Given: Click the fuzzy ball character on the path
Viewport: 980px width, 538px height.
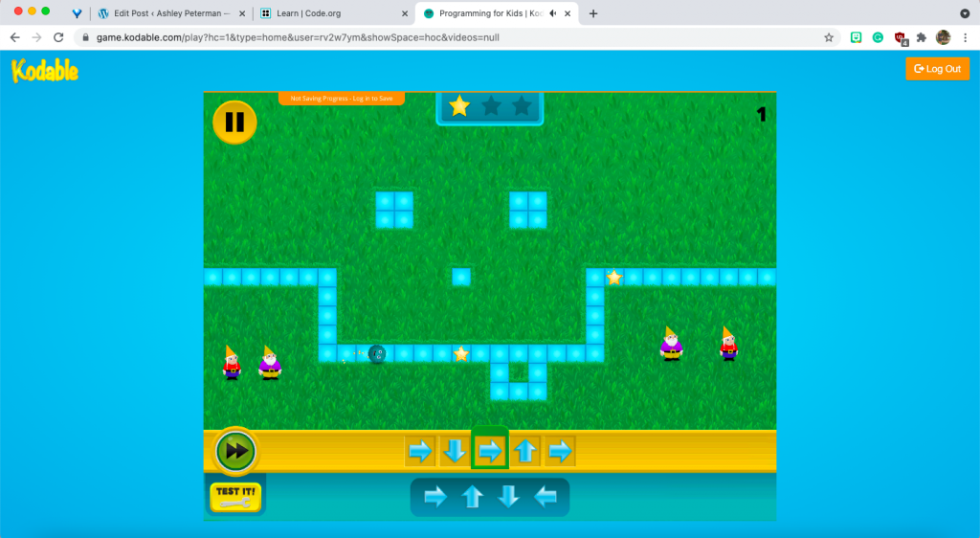Looking at the screenshot, I should click(377, 354).
